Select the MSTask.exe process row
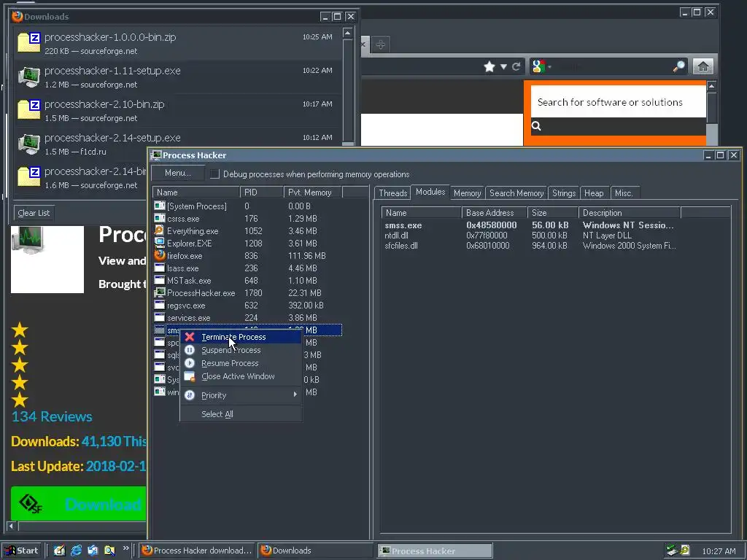This screenshot has width=747, height=560. tap(248, 281)
